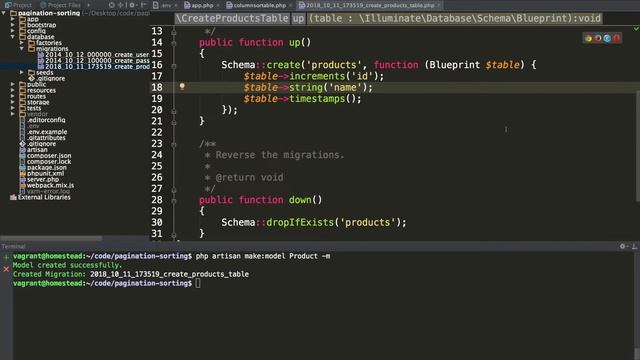Select the .env.example file
This screenshot has width=640, height=360.
tap(43, 132)
